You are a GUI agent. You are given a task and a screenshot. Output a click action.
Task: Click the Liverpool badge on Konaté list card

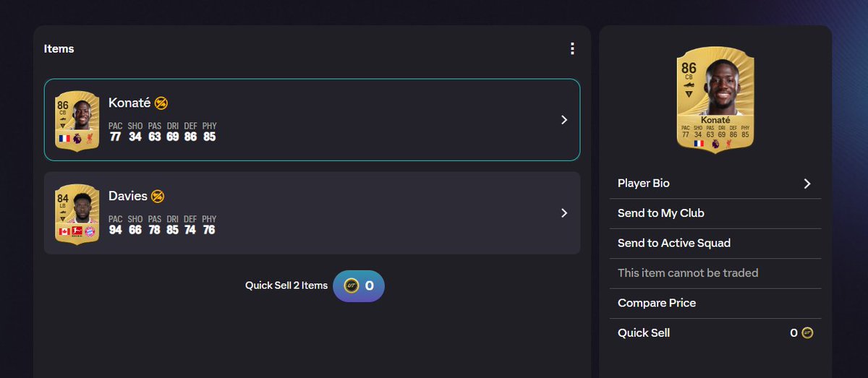pyautogui.click(x=90, y=139)
